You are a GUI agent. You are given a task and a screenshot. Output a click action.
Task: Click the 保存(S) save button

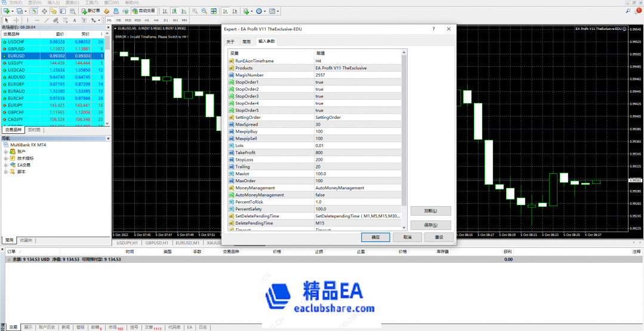[430, 225]
